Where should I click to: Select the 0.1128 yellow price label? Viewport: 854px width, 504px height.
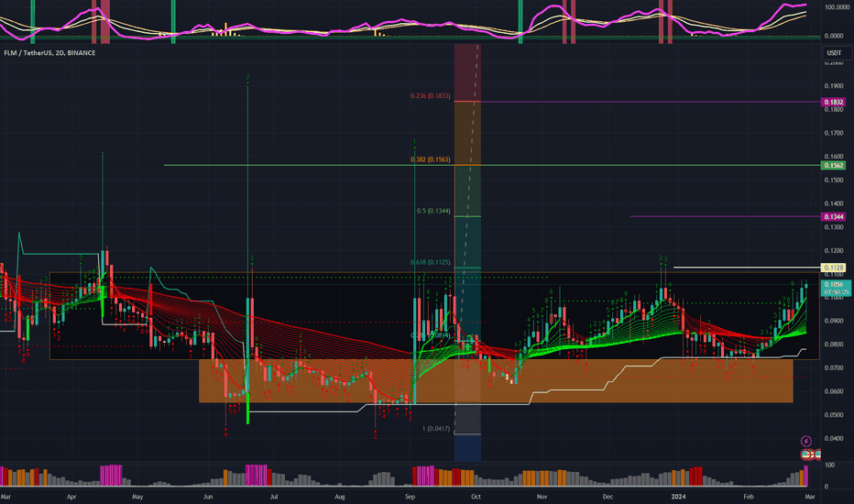833,268
